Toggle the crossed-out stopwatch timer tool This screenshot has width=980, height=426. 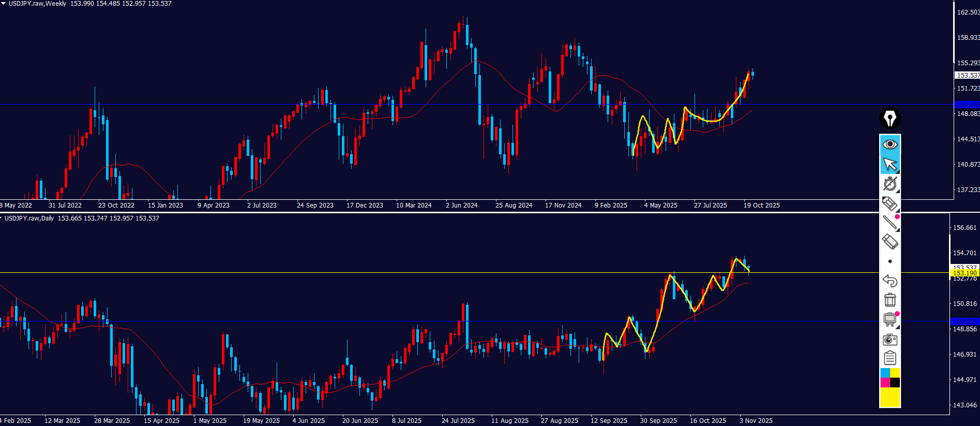point(889,184)
